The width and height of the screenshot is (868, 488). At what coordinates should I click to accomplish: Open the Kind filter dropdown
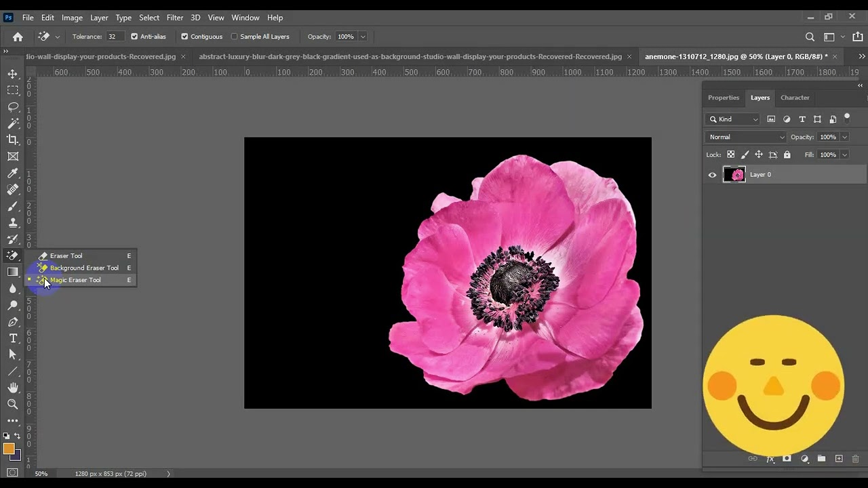(x=734, y=119)
